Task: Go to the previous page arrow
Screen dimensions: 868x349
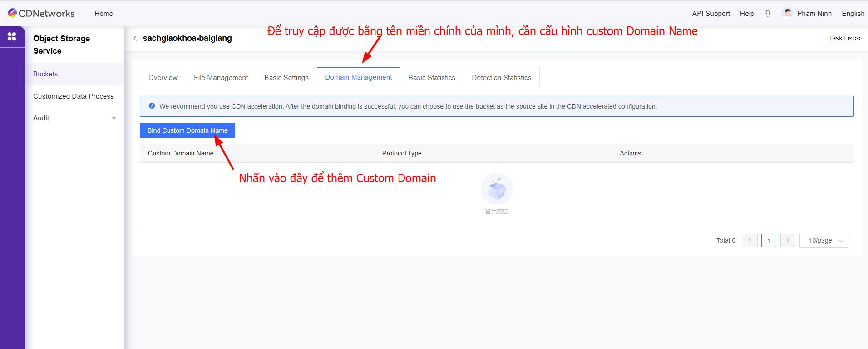Action: tap(750, 240)
